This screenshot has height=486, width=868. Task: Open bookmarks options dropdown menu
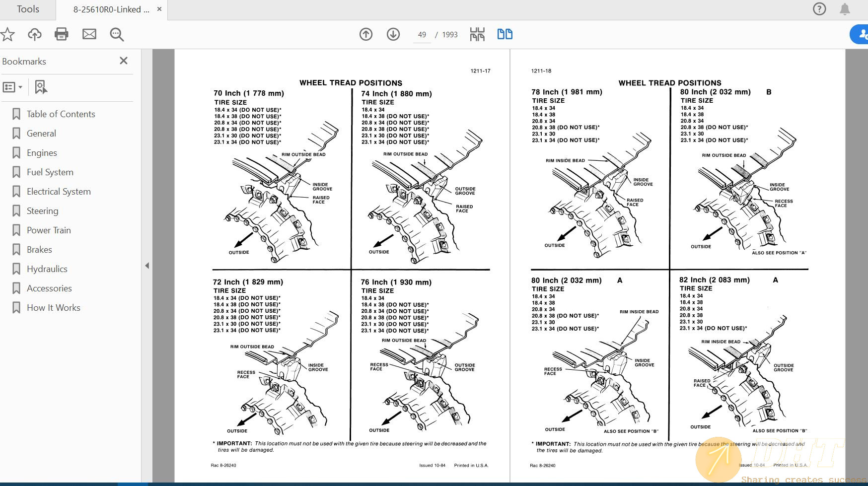[13, 87]
